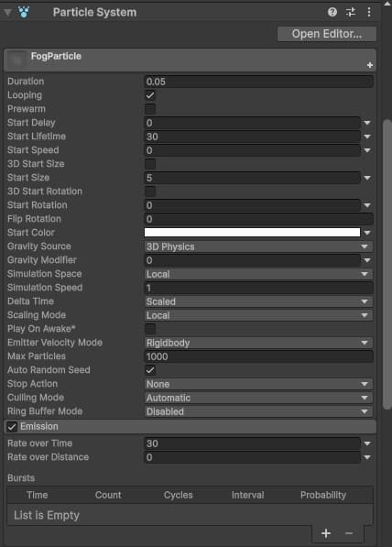
Task: Expand the Start Lifetime mode arrow
Action: pos(367,137)
